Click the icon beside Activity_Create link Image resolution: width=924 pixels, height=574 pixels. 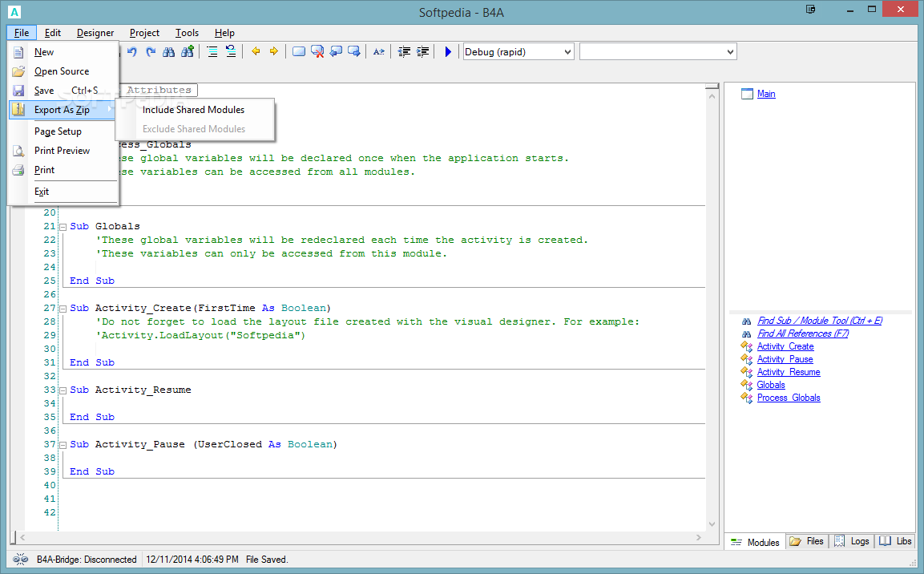pos(747,346)
